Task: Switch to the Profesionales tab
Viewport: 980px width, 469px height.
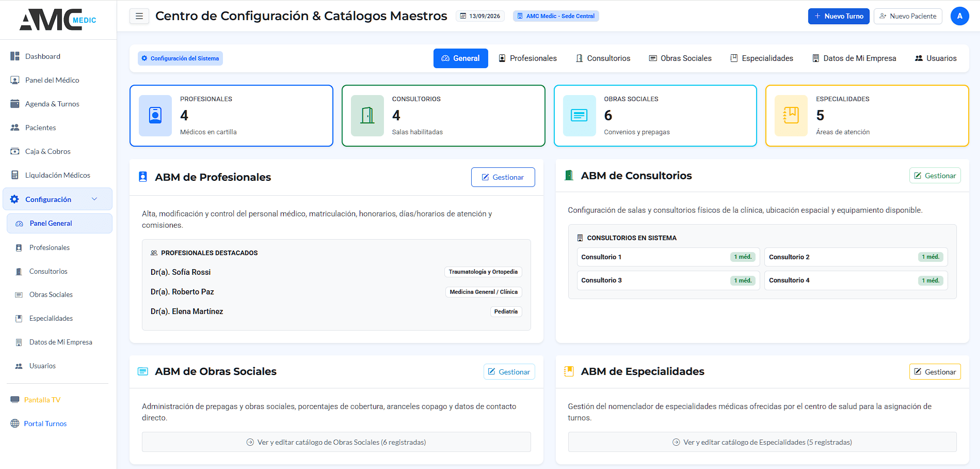Action: click(528, 58)
